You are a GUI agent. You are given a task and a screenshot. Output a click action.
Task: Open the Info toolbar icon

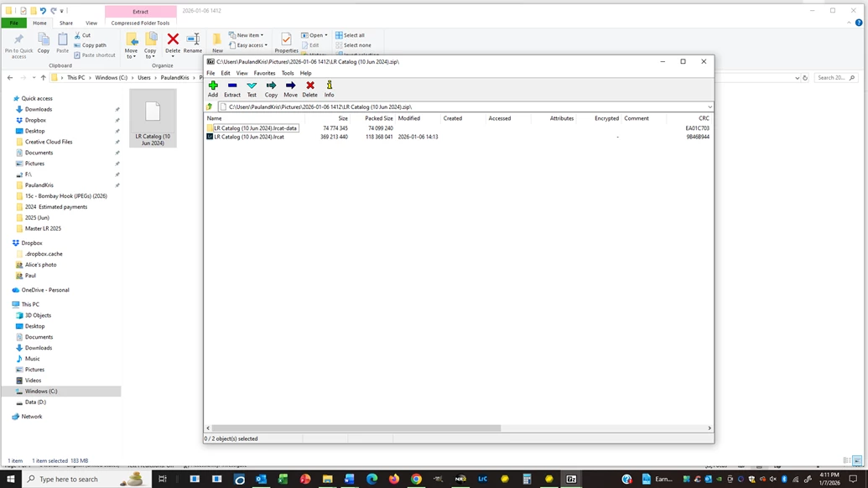[x=330, y=88]
